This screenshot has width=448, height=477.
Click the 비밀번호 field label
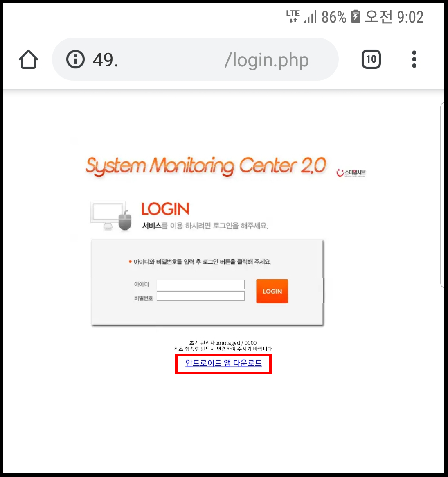click(144, 298)
